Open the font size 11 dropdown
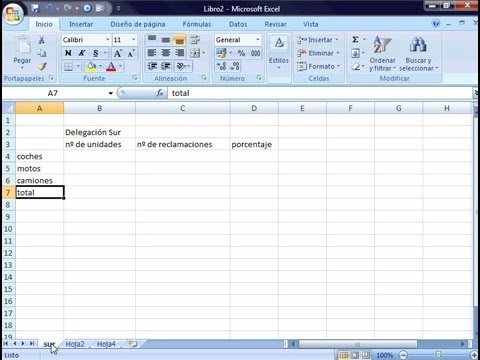The image size is (480, 360). click(133, 40)
